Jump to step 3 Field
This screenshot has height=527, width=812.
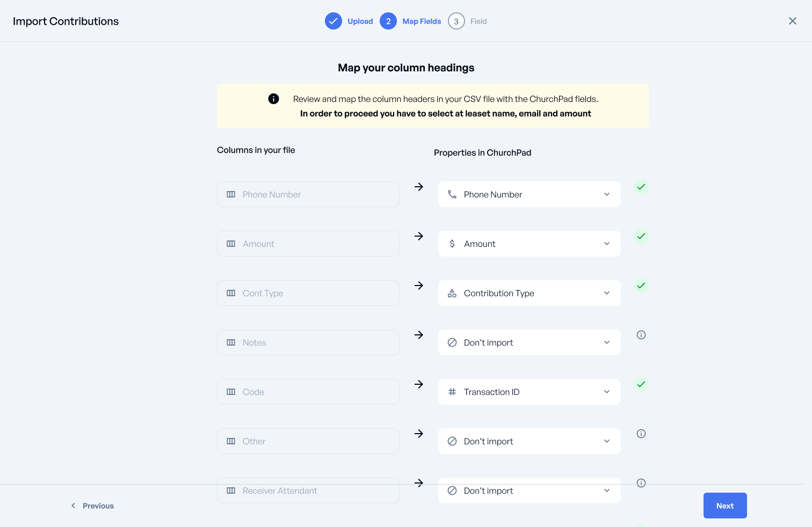click(468, 21)
